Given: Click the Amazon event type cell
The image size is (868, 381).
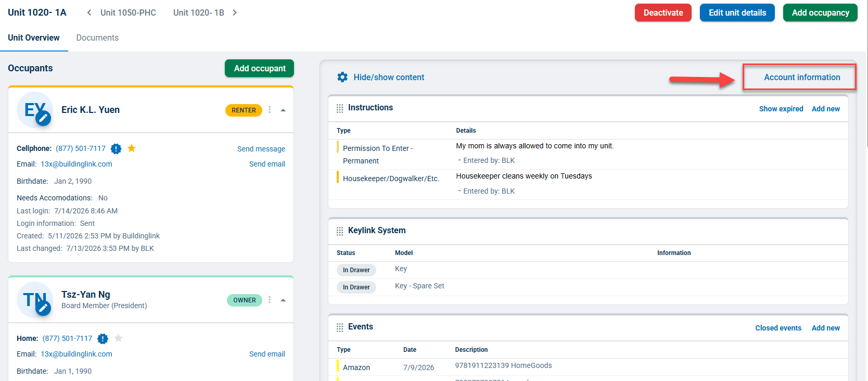Looking at the screenshot, I should pos(356,367).
